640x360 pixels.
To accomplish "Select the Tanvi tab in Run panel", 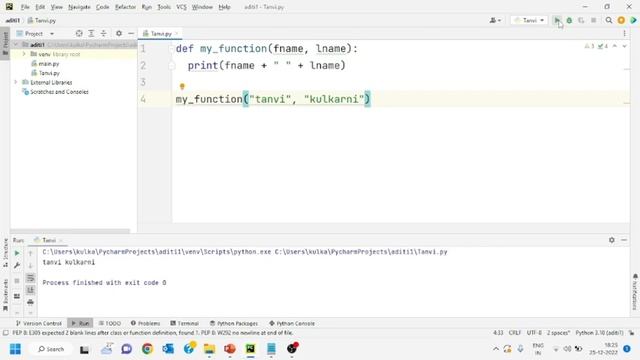I will click(49, 240).
